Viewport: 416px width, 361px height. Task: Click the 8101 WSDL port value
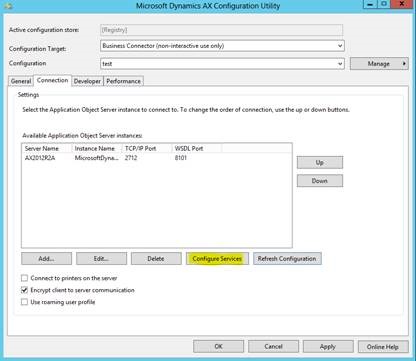tap(181, 158)
